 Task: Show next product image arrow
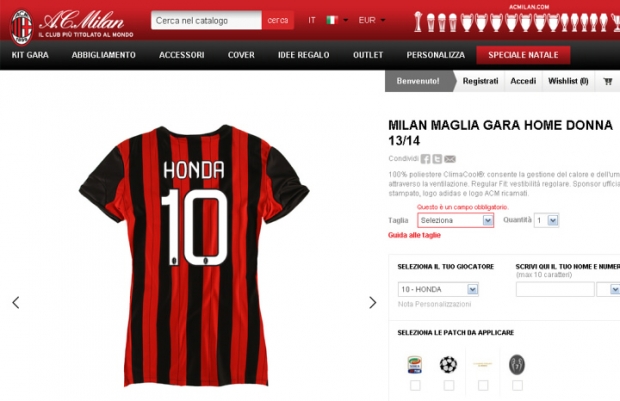coord(372,303)
